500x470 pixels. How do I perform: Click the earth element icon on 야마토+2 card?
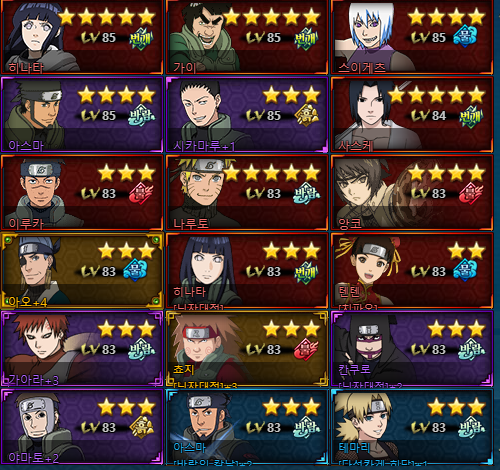142,427
